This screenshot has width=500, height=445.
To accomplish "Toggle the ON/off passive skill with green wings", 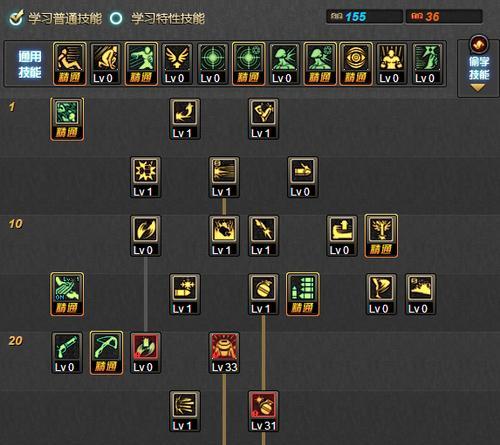I will (x=67, y=294).
